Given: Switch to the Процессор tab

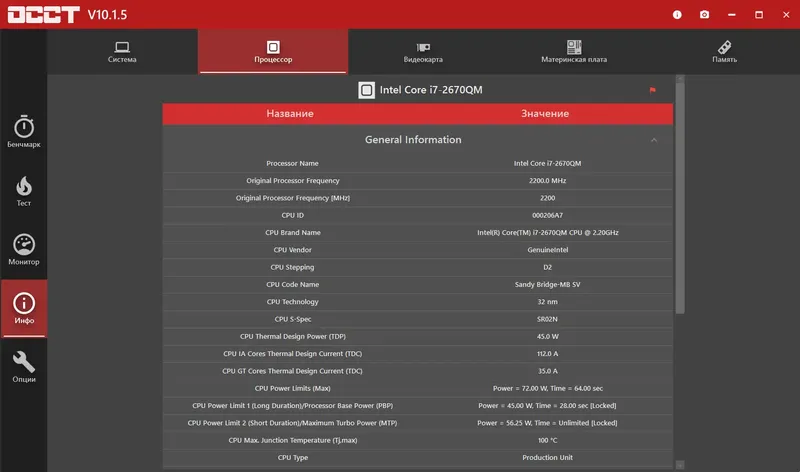Looking at the screenshot, I should click(273, 52).
